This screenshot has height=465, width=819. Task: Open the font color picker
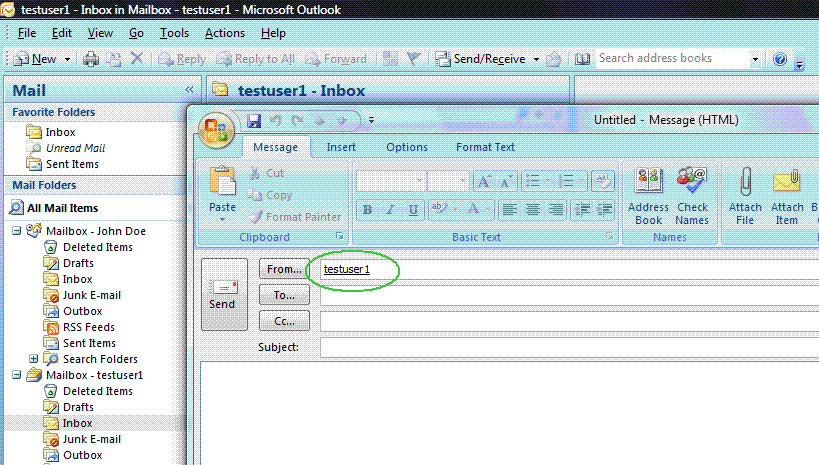pos(474,210)
